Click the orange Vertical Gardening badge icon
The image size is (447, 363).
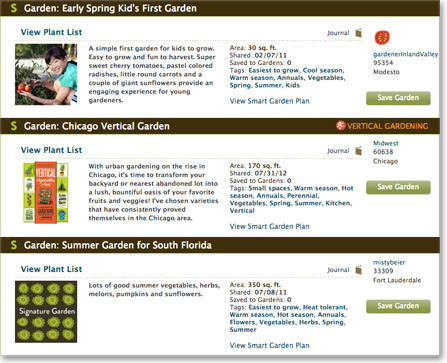pyautogui.click(x=341, y=126)
